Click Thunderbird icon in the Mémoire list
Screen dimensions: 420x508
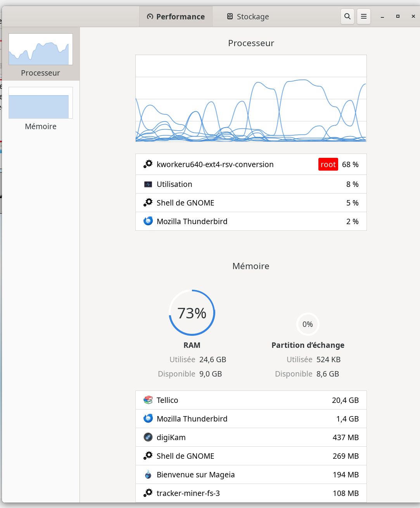(148, 418)
